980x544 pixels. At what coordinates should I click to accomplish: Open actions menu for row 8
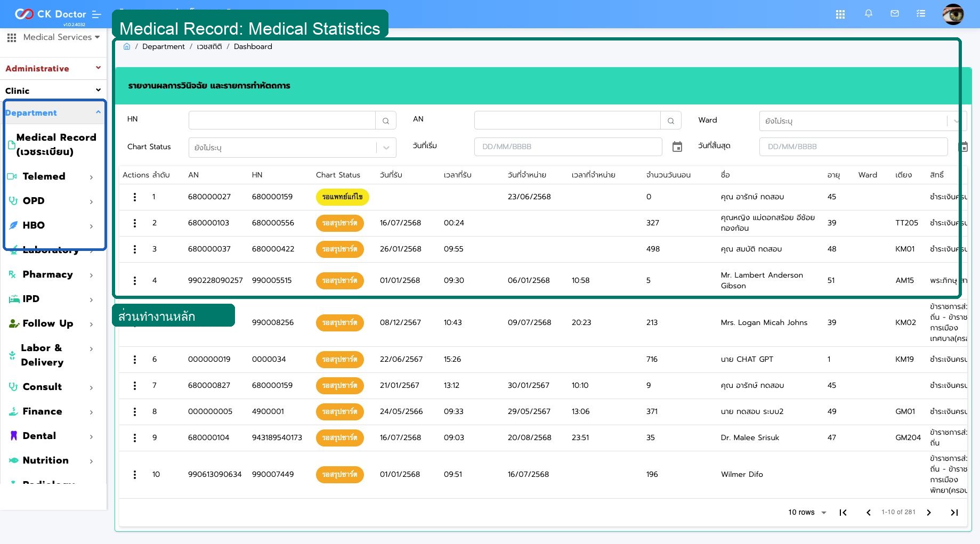point(135,412)
